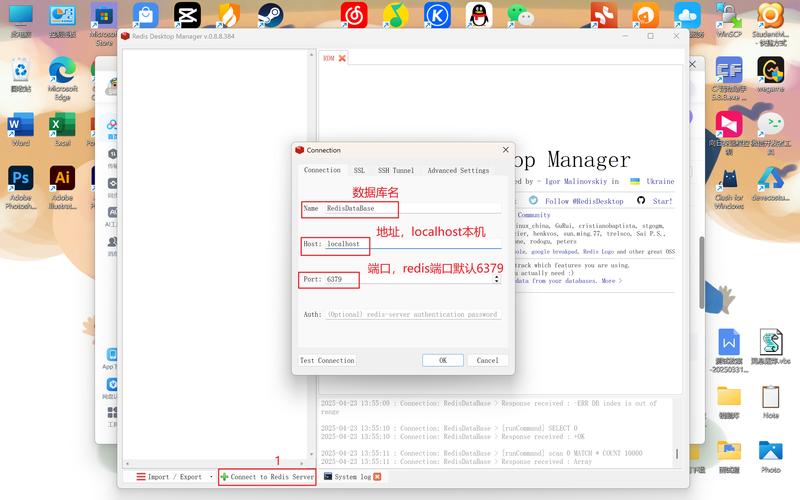The width and height of the screenshot is (800, 500).
Task: Open StudentMain shortcut desktop icon
Action: click(770, 24)
